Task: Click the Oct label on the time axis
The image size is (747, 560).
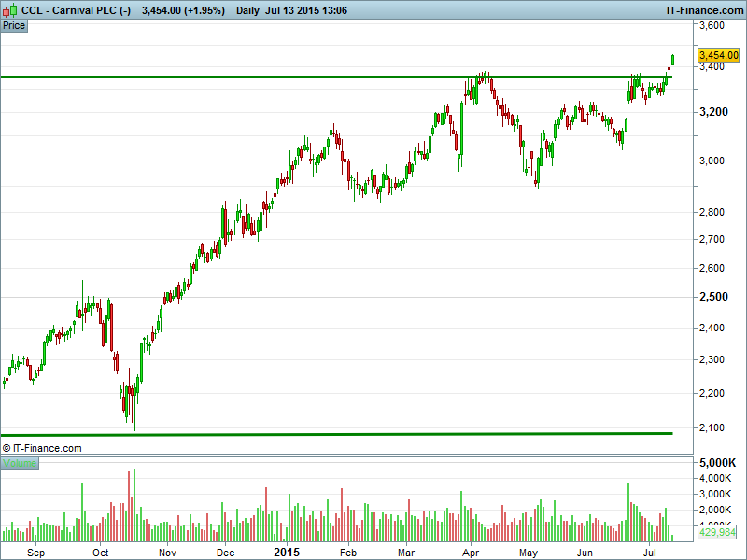Action: click(102, 552)
